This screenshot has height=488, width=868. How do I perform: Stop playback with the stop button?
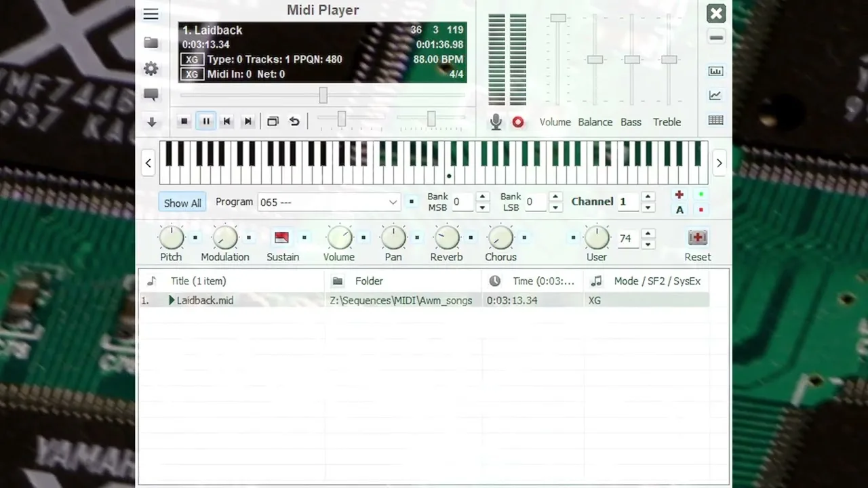pyautogui.click(x=184, y=121)
